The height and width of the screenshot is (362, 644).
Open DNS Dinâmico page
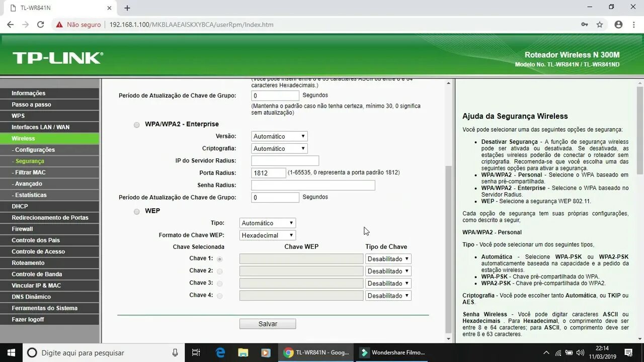pos(50,297)
